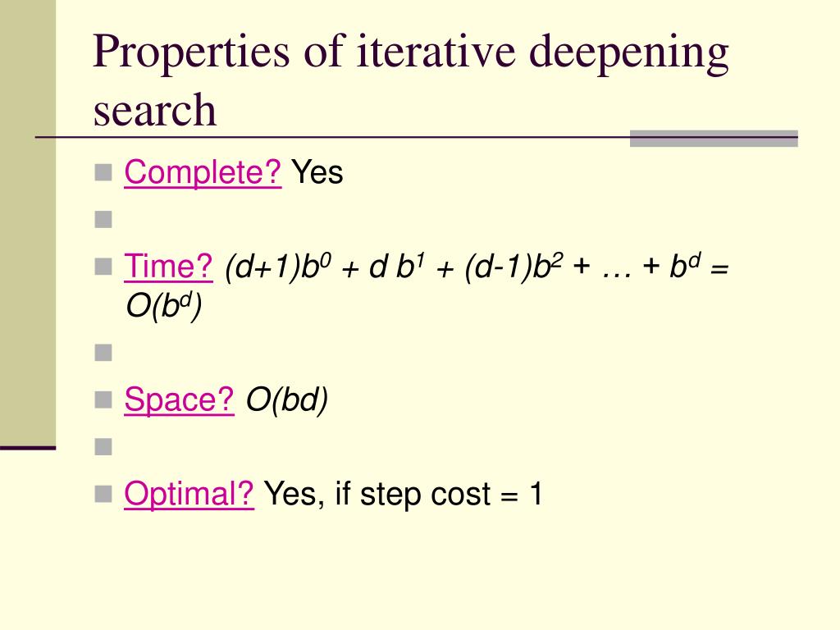Click the word 'search' in the title
Image resolution: width=840 pixels, height=630 pixels.
pyautogui.click(x=154, y=111)
